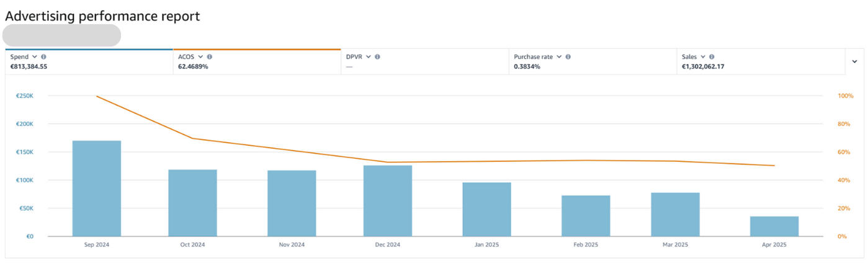Click the Purchase rate info icon
Screen dimensions: 868x263
[568, 56]
